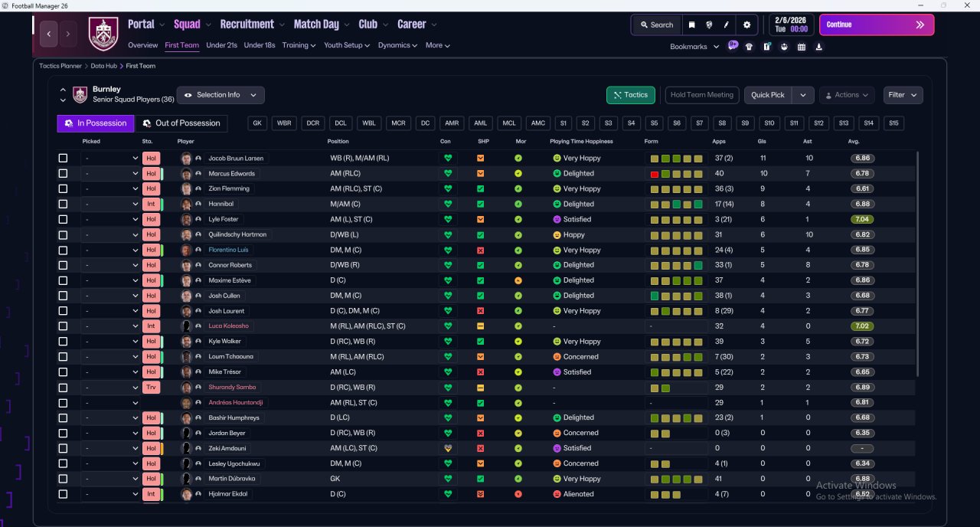Click the Search field in top bar
The width and height of the screenshot is (980, 527).
[x=656, y=25]
